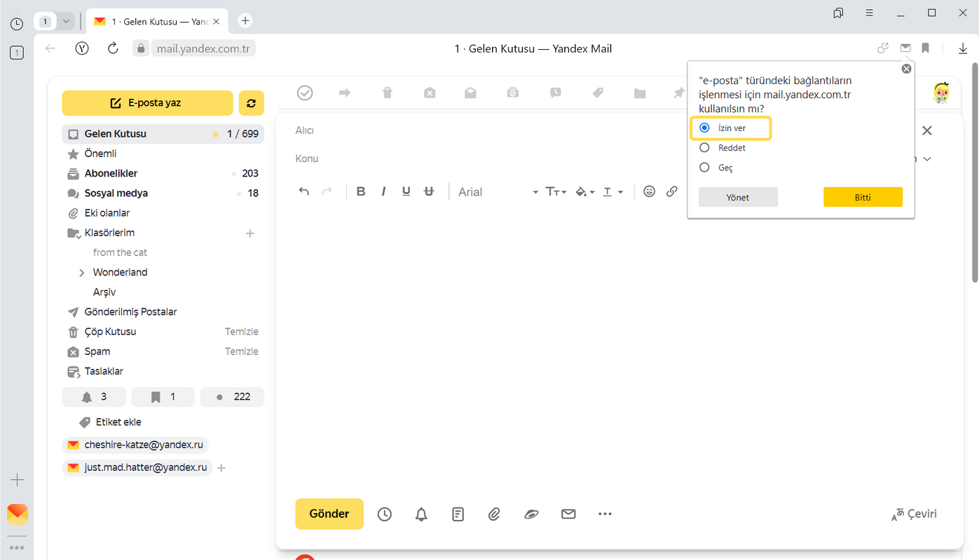Open the Arial font dropdown
The width and height of the screenshot is (979, 560).
(x=498, y=192)
